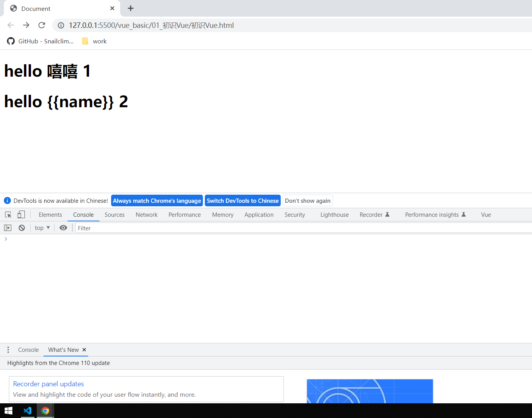Open the Application panel tab

click(x=259, y=215)
